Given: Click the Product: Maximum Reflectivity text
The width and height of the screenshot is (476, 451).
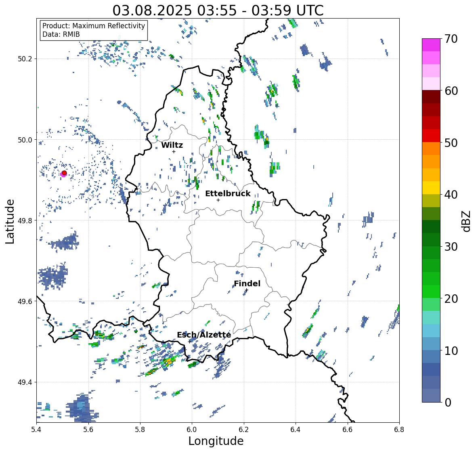Looking at the screenshot, I should (94, 26).
